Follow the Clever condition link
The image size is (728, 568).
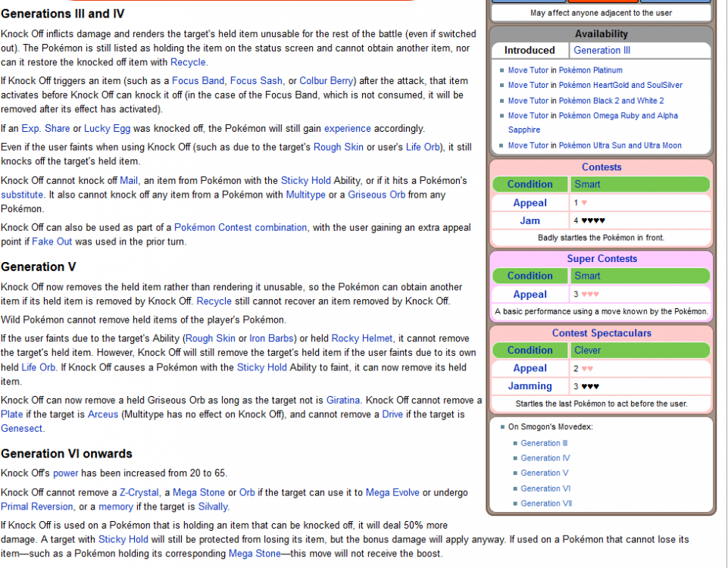pyautogui.click(x=587, y=351)
